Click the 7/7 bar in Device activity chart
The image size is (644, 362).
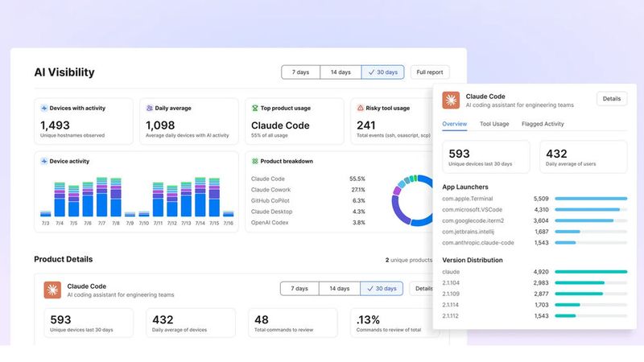pos(102,197)
